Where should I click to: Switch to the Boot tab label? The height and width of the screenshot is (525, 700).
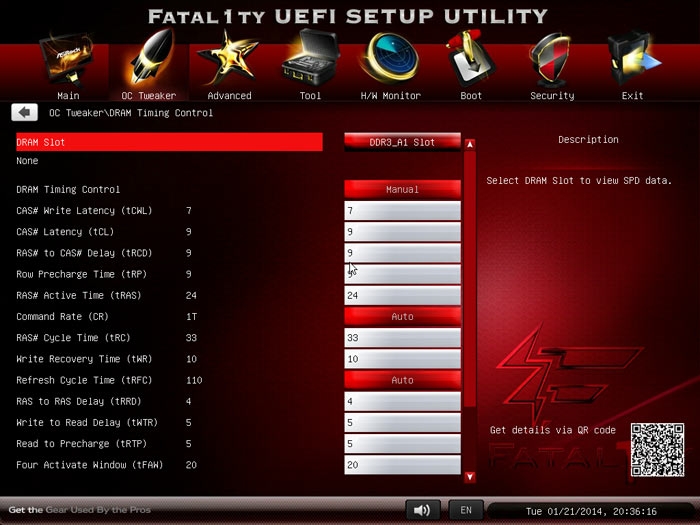(x=471, y=96)
